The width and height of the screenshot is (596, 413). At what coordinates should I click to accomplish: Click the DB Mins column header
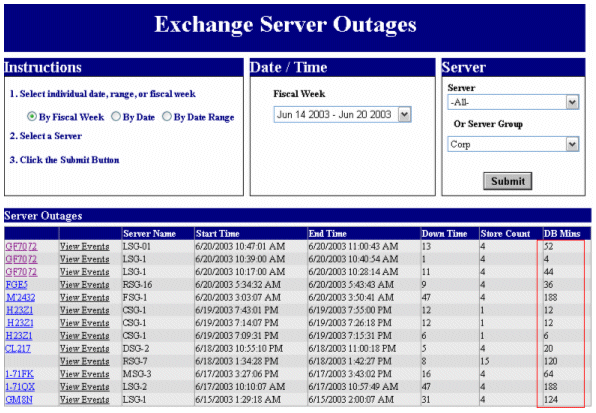pyautogui.click(x=562, y=234)
